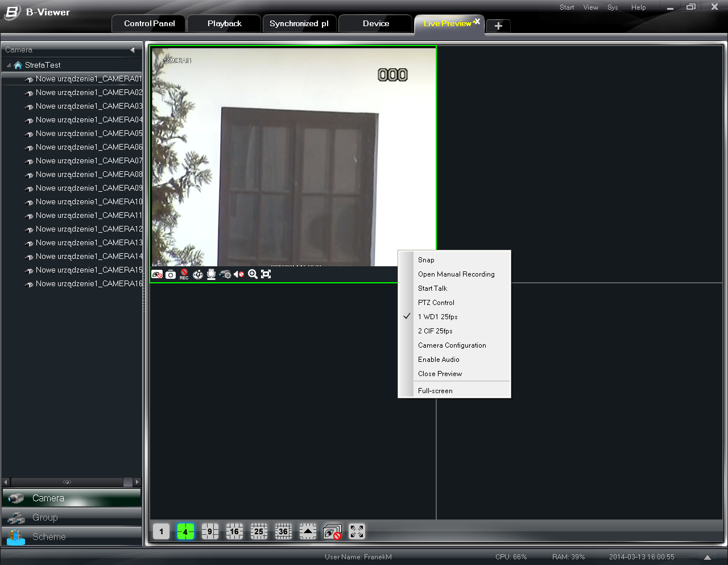
Task: Click the horizontal scrollbar right arrow in camera list
Action: (x=136, y=482)
